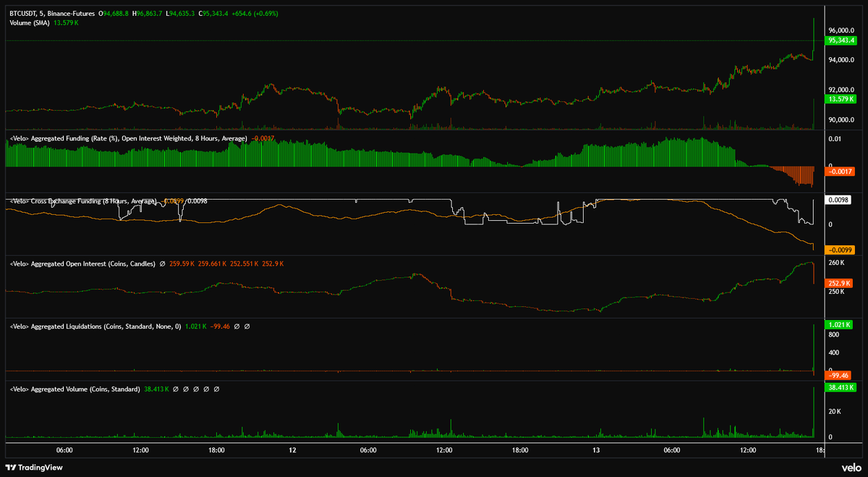The width and height of the screenshot is (868, 477).
Task: Click the open value O94,688.8
Action: click(x=115, y=14)
